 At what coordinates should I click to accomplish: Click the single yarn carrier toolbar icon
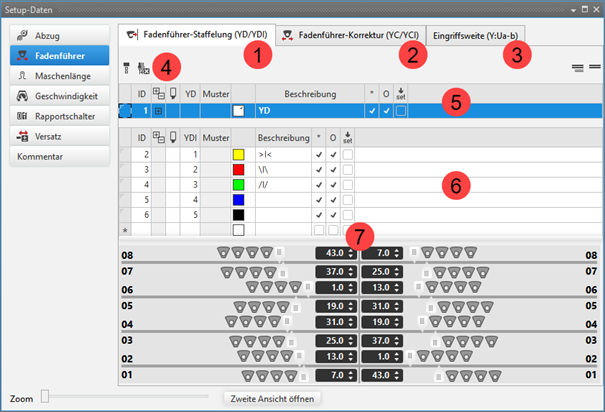(x=127, y=68)
